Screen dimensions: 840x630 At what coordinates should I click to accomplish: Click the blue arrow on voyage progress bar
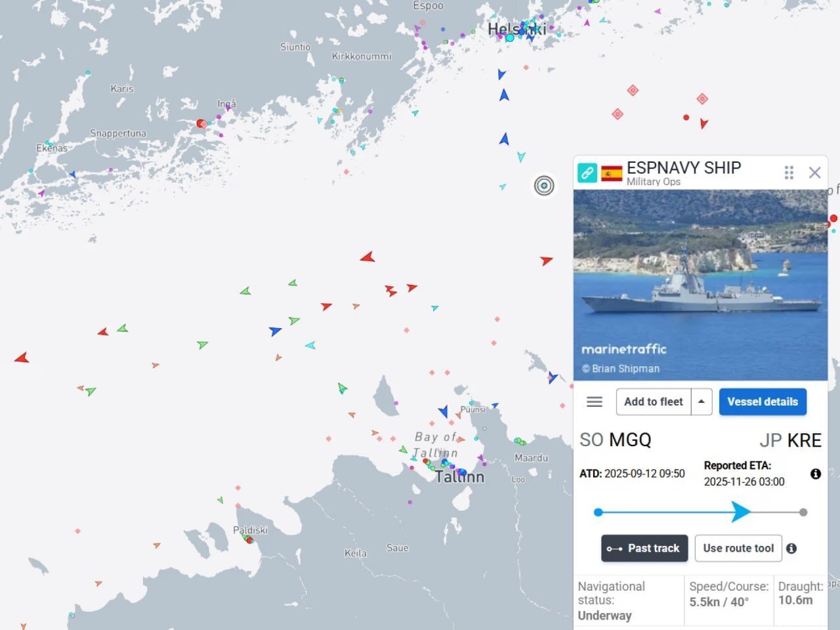[741, 512]
